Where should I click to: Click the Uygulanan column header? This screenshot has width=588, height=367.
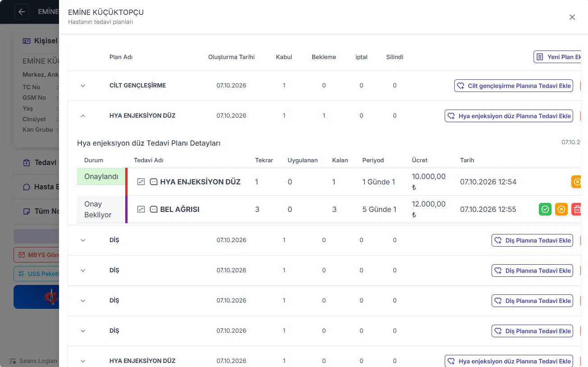303,160
